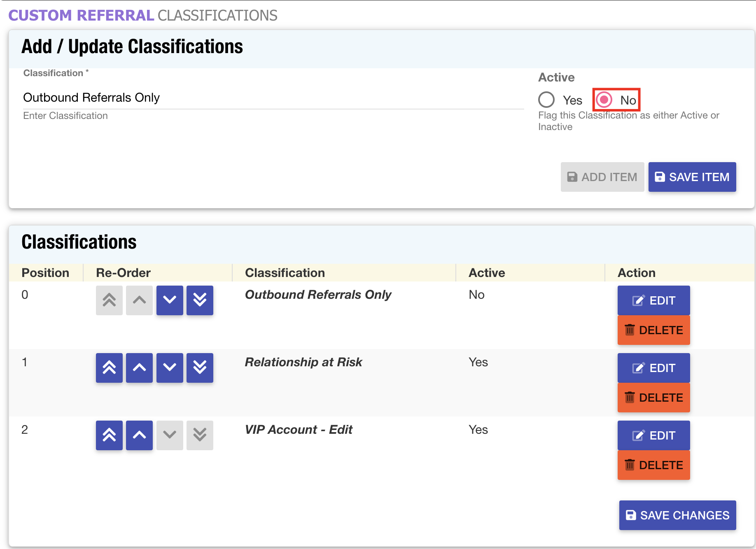Delete the VIP Account - Edit classification
This screenshot has width=756, height=549.
(653, 465)
